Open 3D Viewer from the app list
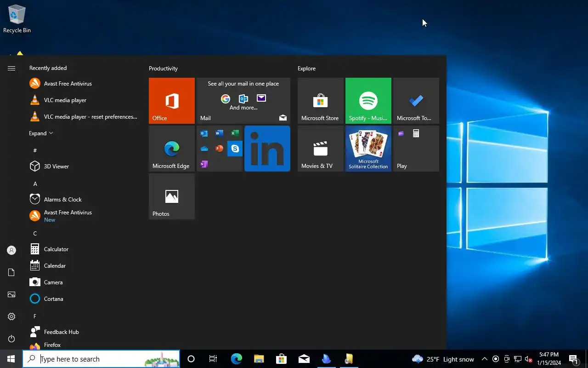This screenshot has width=588, height=368. click(x=84, y=167)
